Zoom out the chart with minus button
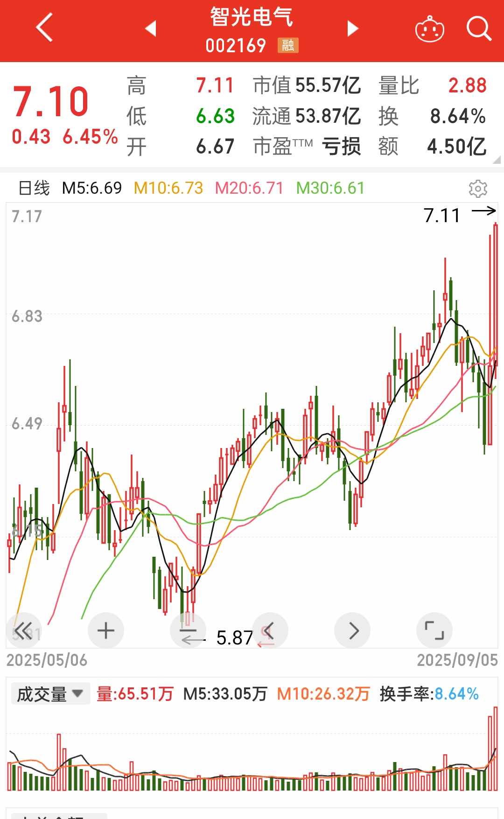This screenshot has width=504, height=819. click(x=188, y=630)
